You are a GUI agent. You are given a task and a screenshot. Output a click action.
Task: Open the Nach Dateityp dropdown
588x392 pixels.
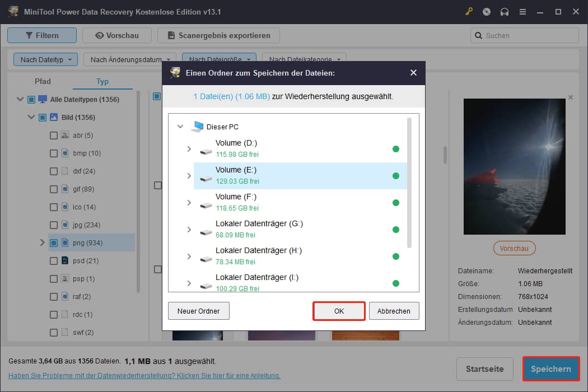(x=45, y=59)
